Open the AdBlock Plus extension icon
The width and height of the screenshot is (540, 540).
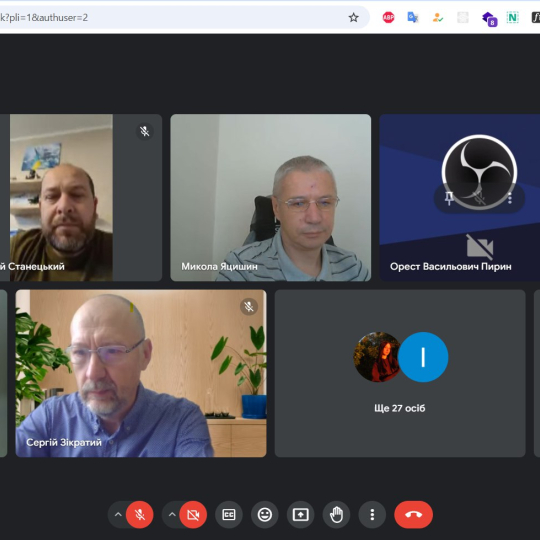click(x=388, y=17)
